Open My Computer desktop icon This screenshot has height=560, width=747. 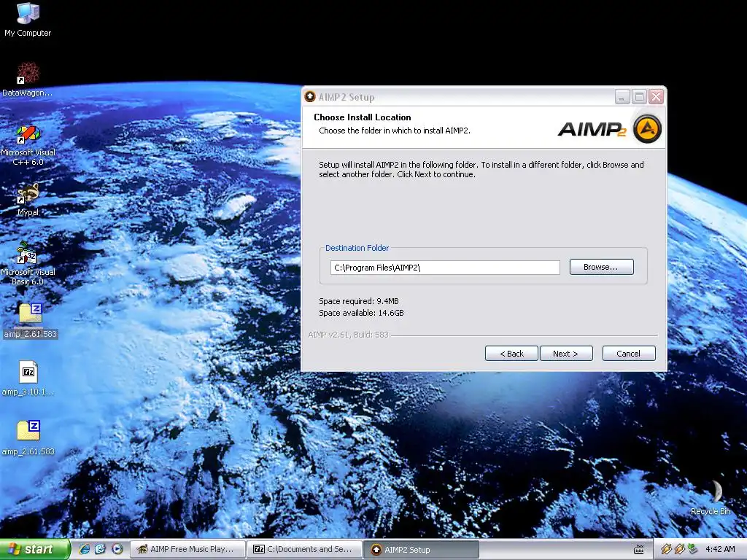[x=28, y=19]
